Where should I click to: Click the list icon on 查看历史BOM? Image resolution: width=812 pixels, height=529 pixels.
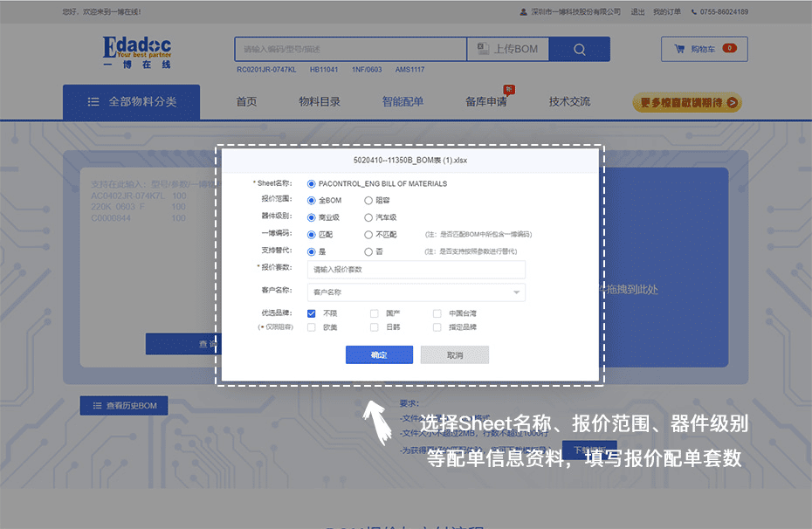(x=97, y=406)
